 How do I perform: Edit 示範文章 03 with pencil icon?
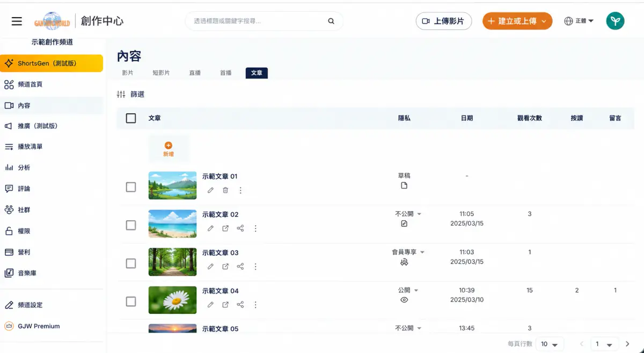210,266
